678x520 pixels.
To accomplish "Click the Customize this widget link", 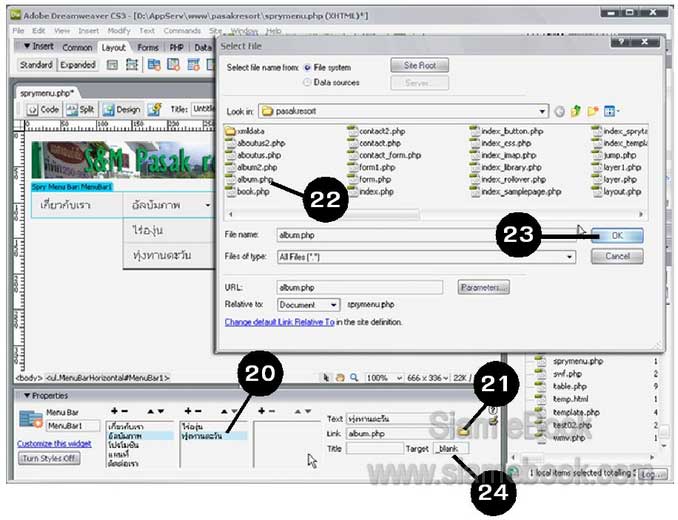I will point(54,443).
